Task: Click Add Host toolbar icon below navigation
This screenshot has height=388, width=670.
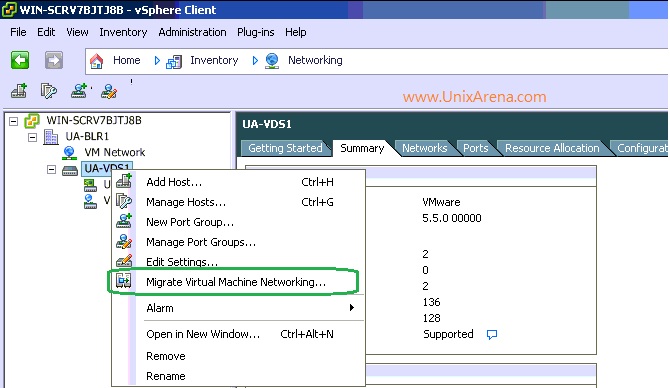Action: pos(19,91)
